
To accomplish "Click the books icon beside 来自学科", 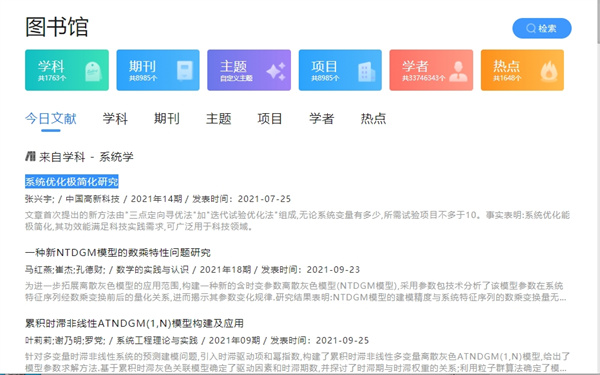I will 30,156.
